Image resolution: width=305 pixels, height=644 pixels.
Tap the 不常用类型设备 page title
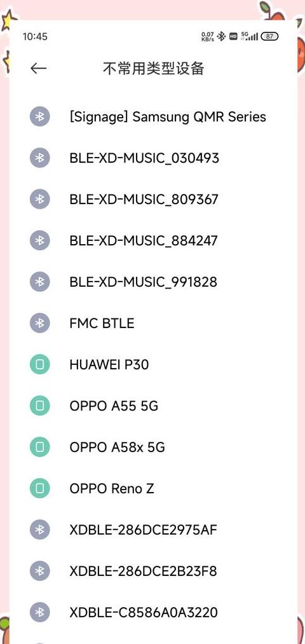[x=154, y=69]
